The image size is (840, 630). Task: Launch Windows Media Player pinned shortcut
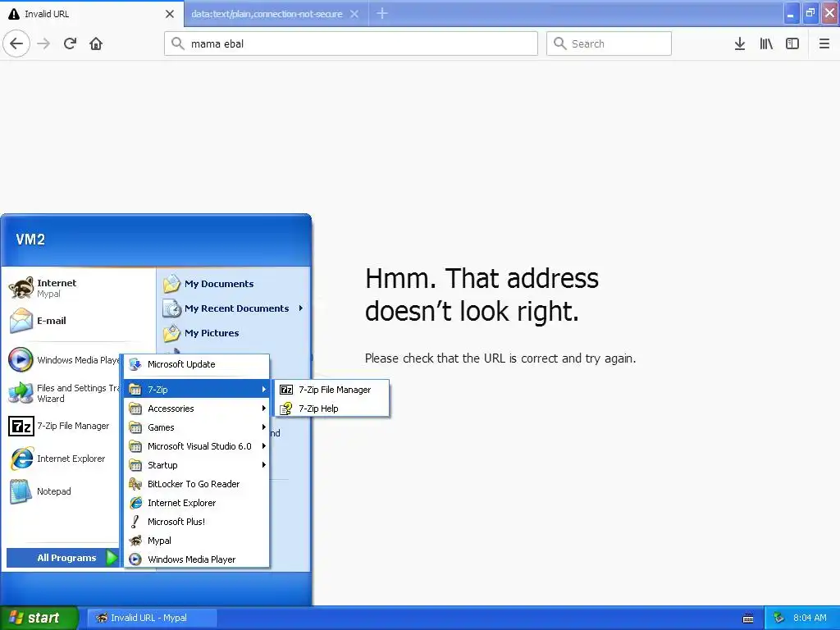[63, 359]
